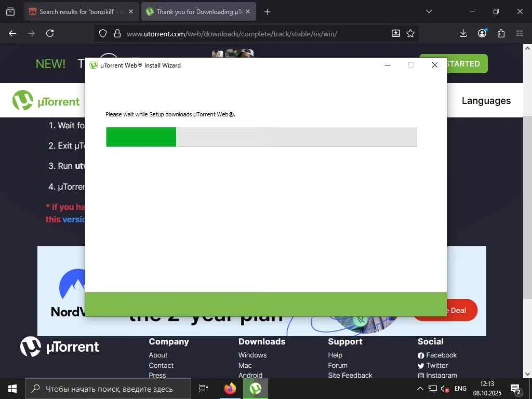
Task: Open the Firefox hamburger application menu
Action: [520, 33]
